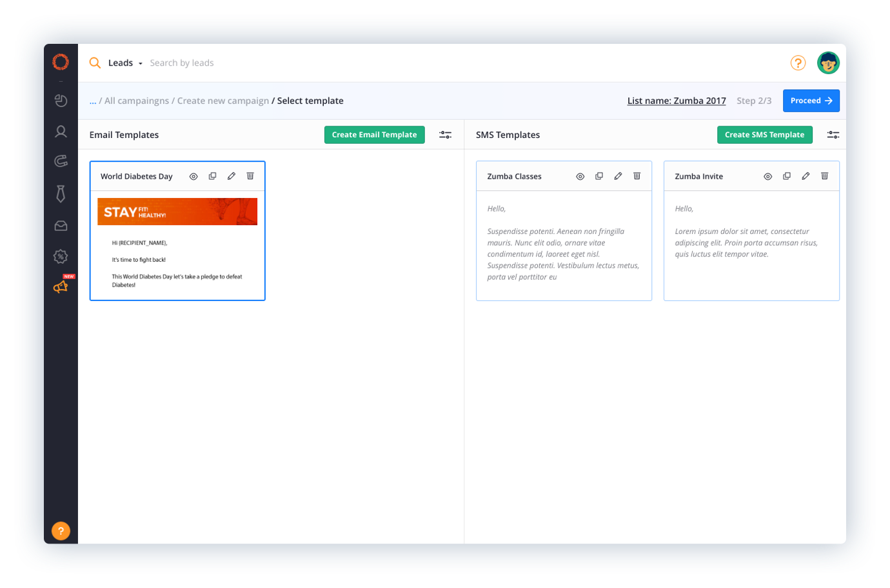
Task: Click the Create Email Template button
Action: [374, 135]
